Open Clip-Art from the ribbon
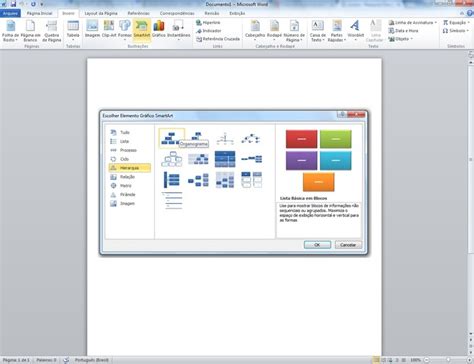Viewport: 474px width, 364px height. click(109, 29)
